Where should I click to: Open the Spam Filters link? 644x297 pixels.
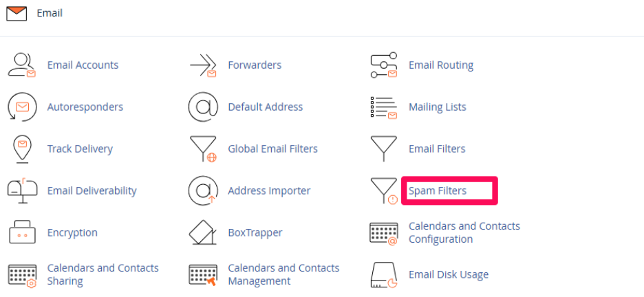click(x=438, y=190)
